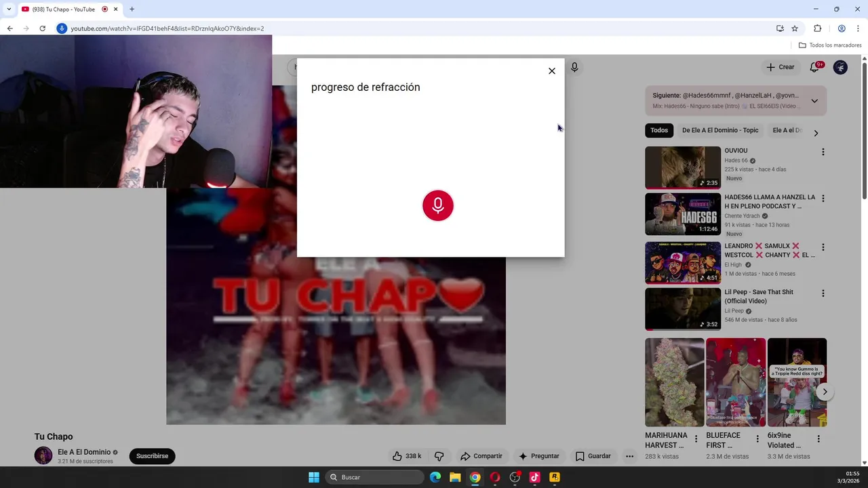868x488 pixels.
Task: Open the OUVIOU video thumbnail
Action: [683, 167]
